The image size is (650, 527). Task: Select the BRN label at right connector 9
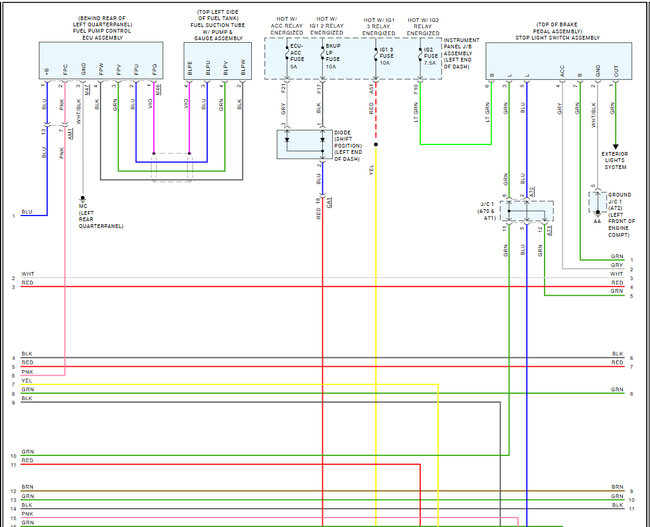(617, 487)
